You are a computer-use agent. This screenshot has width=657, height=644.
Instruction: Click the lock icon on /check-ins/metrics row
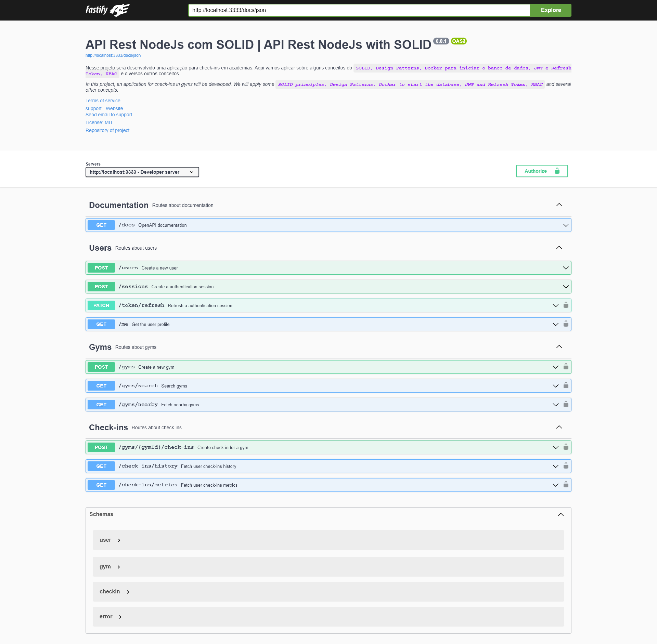pyautogui.click(x=566, y=485)
